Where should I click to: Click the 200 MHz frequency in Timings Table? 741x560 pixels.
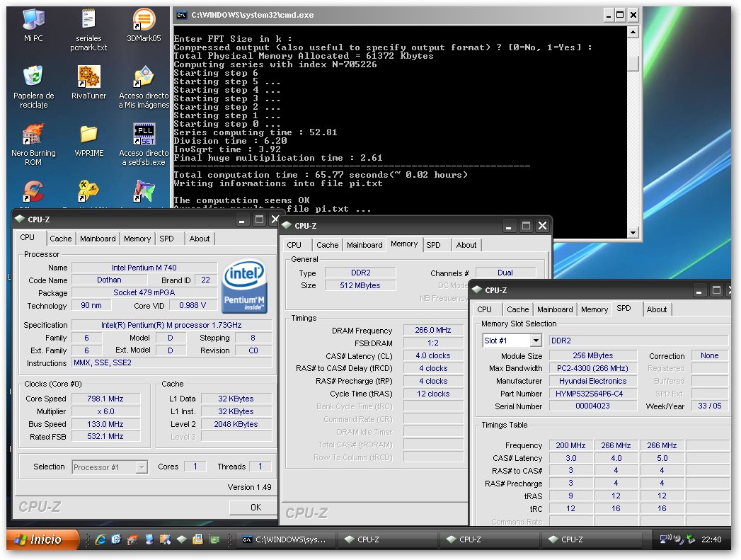coord(570,445)
